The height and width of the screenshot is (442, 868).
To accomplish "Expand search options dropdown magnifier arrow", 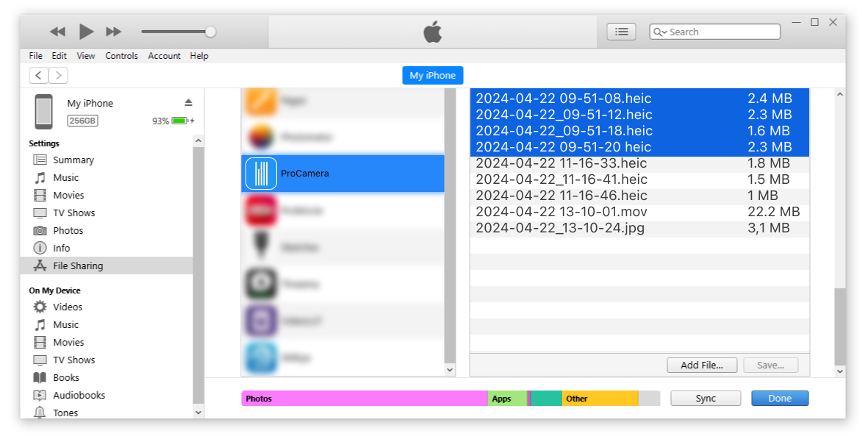I will coord(659,32).
